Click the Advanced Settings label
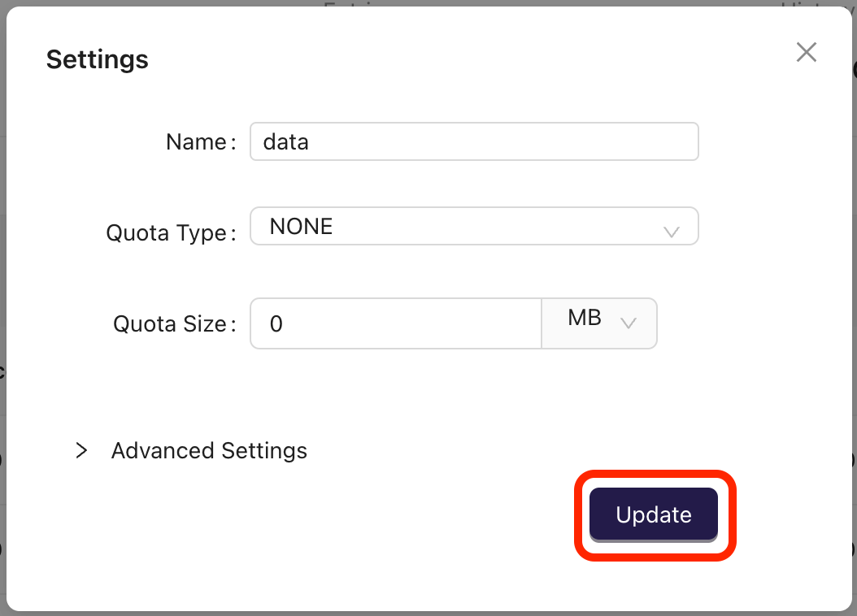The height and width of the screenshot is (616, 857). point(209,450)
